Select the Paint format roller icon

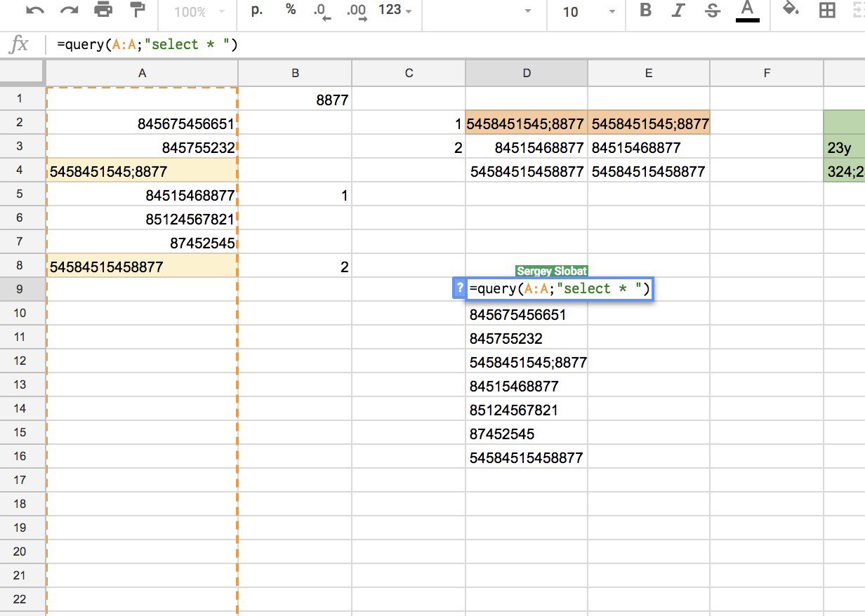coord(138,11)
